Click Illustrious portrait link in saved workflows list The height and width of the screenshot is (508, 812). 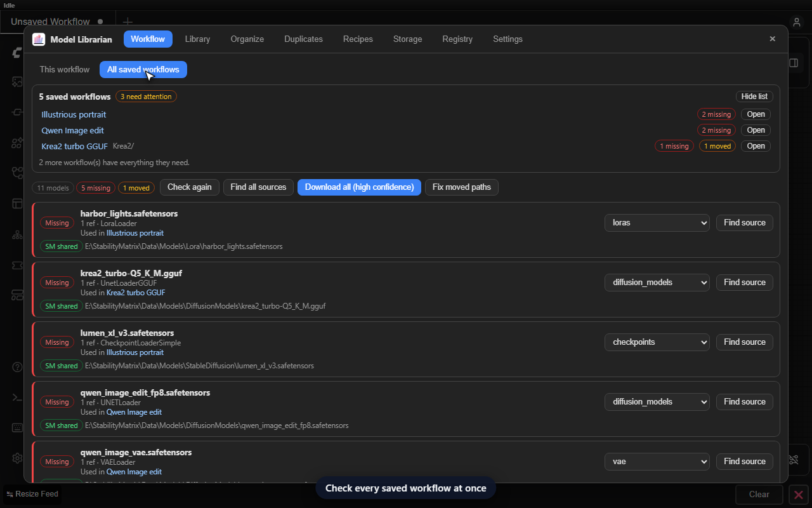74,115
